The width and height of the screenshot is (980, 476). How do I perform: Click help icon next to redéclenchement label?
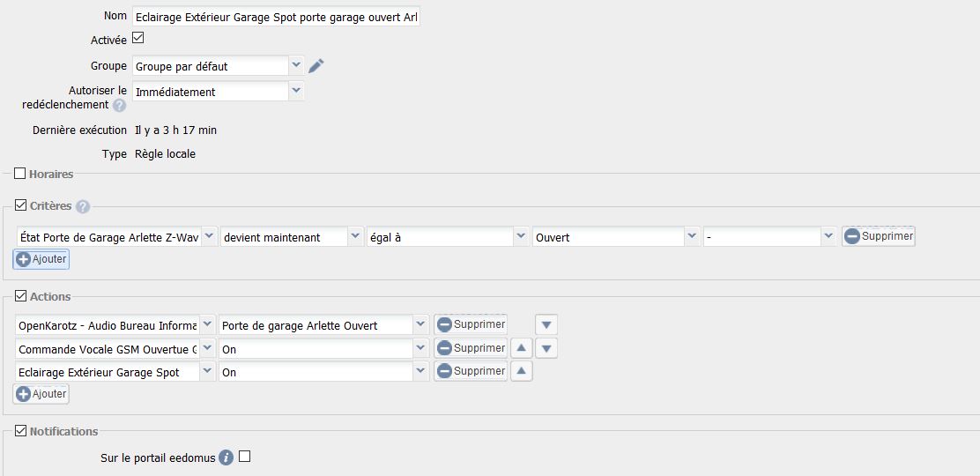click(119, 106)
